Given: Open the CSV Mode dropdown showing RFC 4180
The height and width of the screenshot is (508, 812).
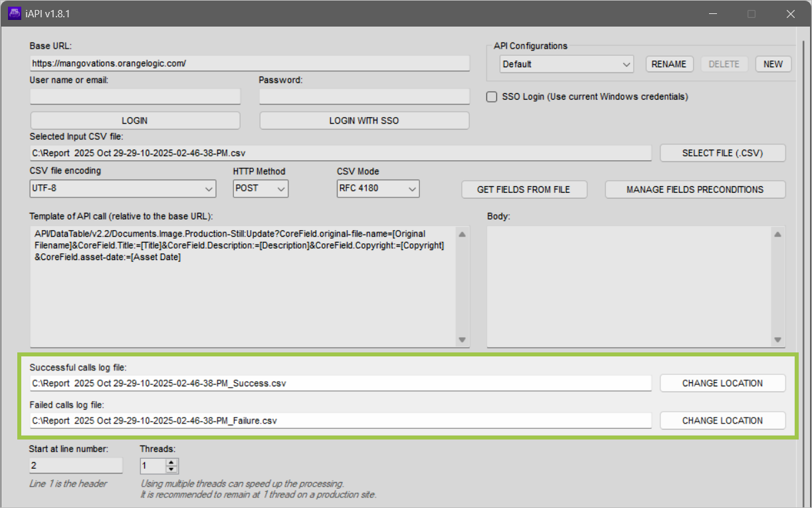Looking at the screenshot, I should [x=412, y=188].
